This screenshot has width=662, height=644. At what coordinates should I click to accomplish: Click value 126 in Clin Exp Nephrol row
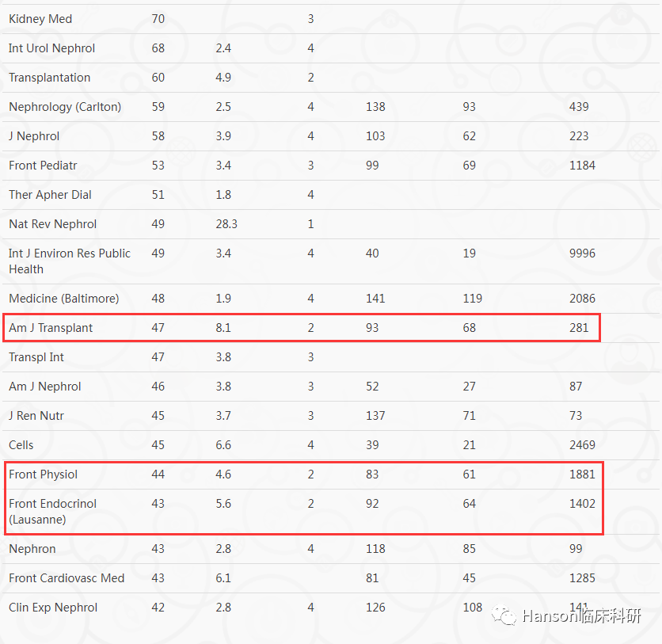tap(376, 608)
